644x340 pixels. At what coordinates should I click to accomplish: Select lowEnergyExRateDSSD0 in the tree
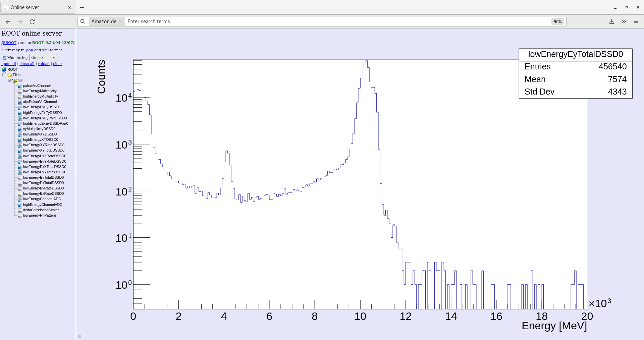point(43,194)
